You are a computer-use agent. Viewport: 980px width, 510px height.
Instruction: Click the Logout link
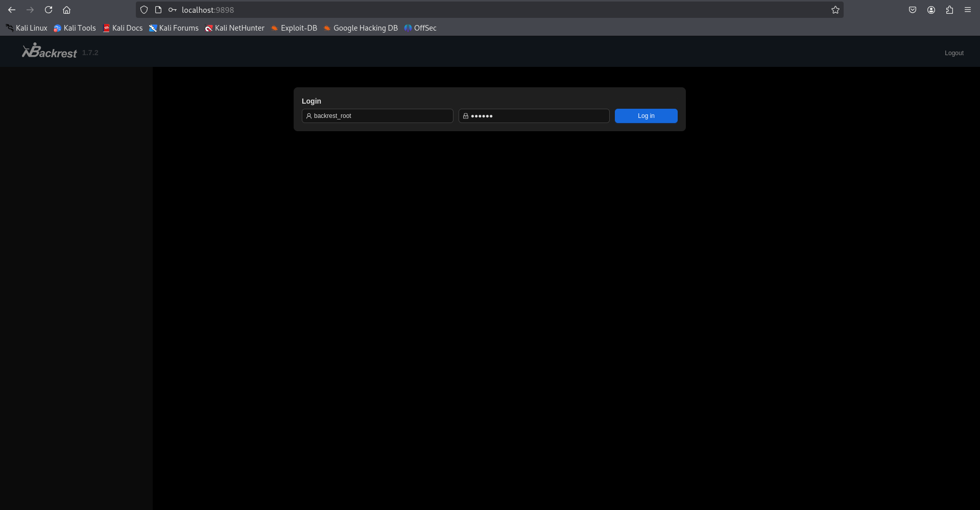click(953, 53)
